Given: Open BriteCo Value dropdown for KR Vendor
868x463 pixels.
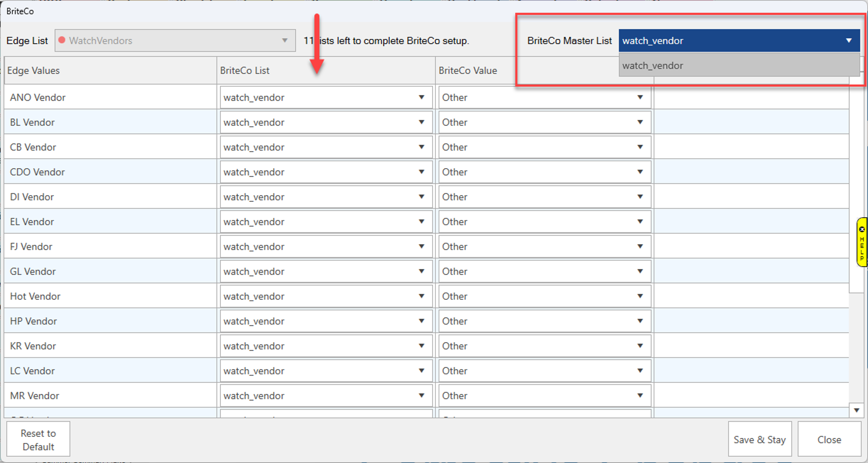Looking at the screenshot, I should (640, 346).
